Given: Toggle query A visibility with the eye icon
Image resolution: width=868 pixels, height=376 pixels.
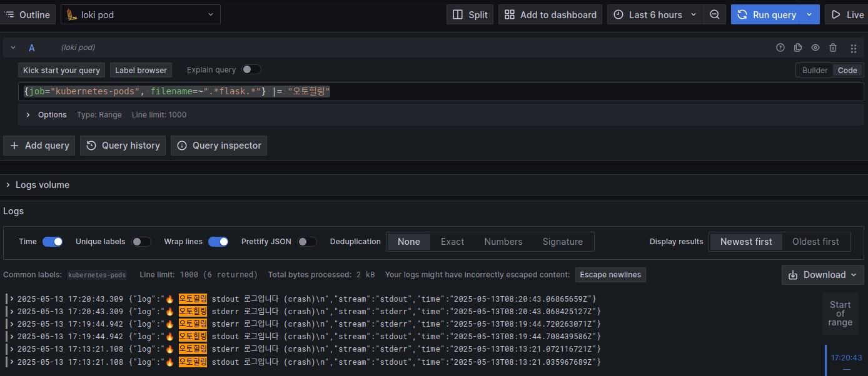Looking at the screenshot, I should click(x=815, y=47).
